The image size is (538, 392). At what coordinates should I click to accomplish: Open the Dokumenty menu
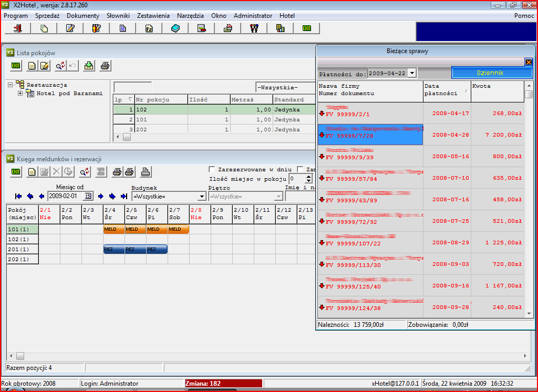click(x=82, y=15)
